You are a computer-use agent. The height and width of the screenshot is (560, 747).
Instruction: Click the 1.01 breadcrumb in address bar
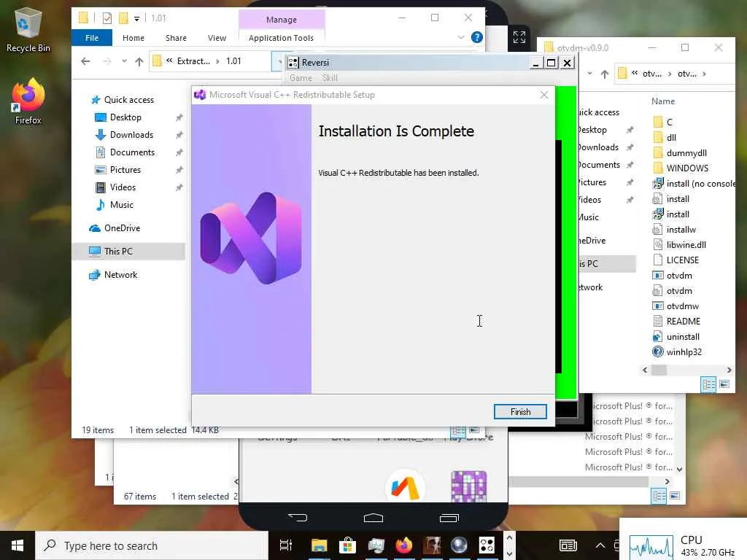click(233, 61)
